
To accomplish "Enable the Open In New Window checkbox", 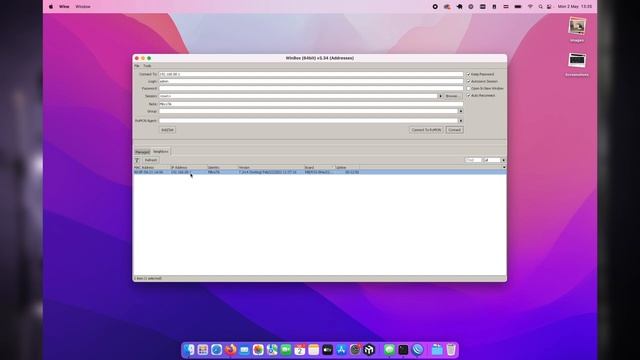I will pos(469,88).
